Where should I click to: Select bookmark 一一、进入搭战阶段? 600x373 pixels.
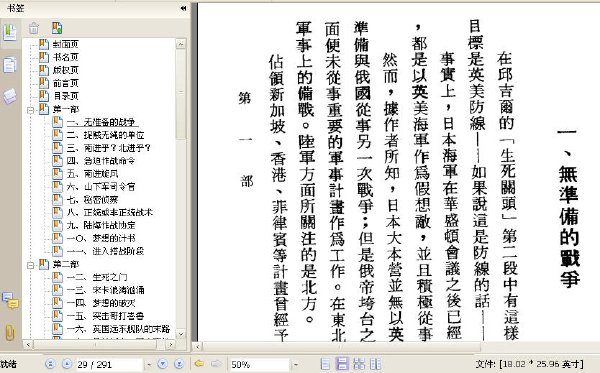(105, 251)
